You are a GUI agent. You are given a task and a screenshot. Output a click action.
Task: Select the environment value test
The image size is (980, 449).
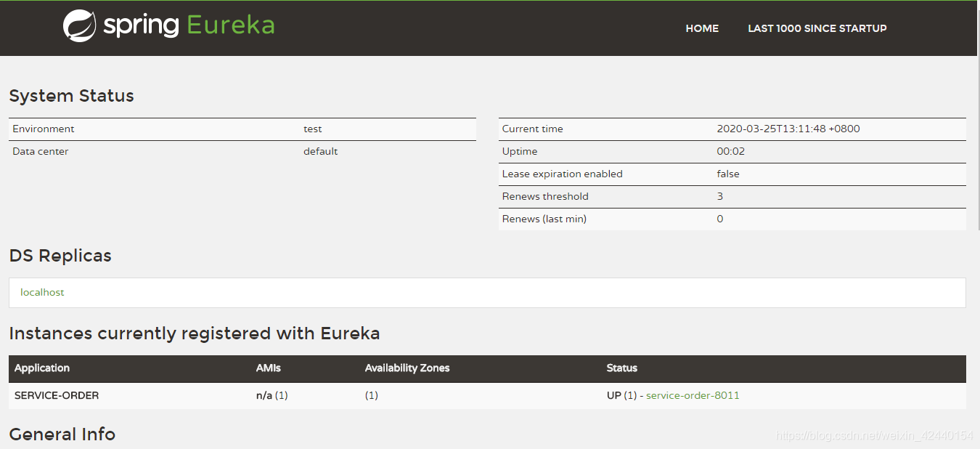tap(313, 129)
